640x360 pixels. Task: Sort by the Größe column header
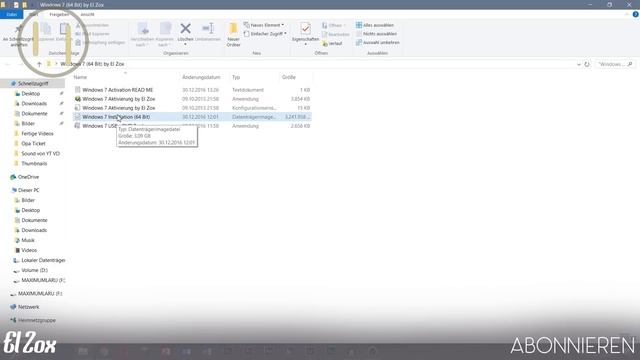click(289, 77)
